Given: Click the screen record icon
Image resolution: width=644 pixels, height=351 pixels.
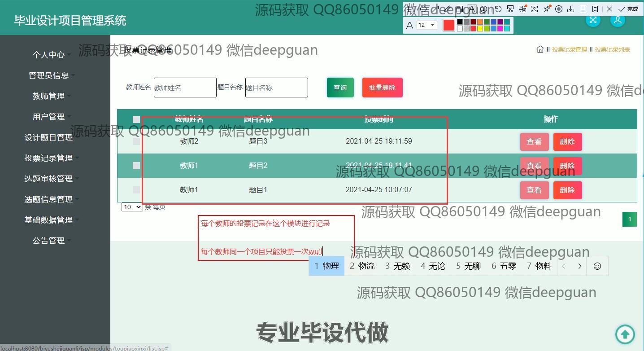Looking at the screenshot, I should coord(559,9).
